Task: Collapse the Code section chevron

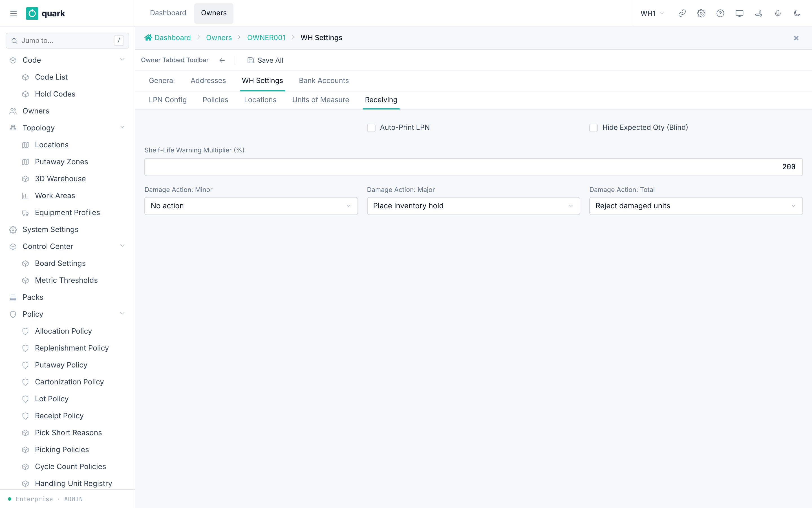Action: (122, 60)
